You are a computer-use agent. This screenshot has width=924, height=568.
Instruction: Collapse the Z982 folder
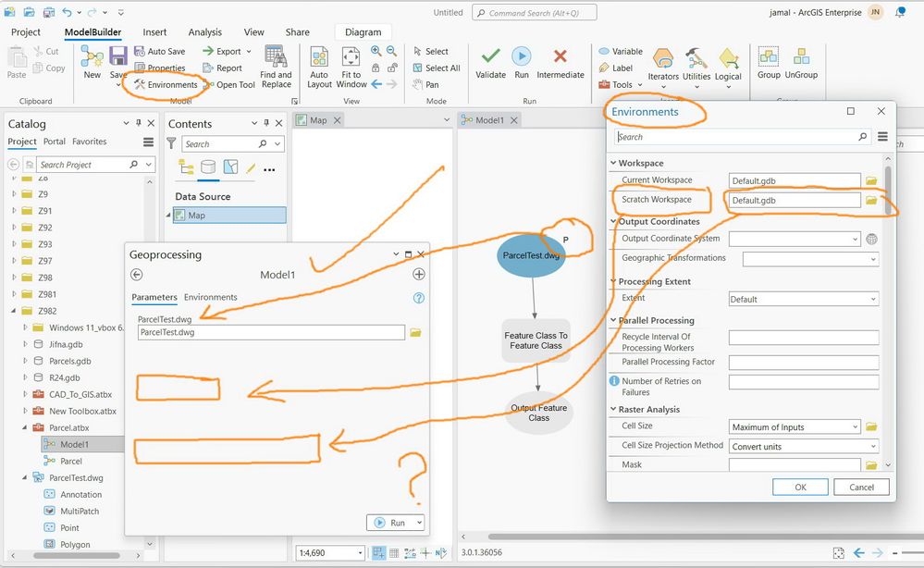14,311
